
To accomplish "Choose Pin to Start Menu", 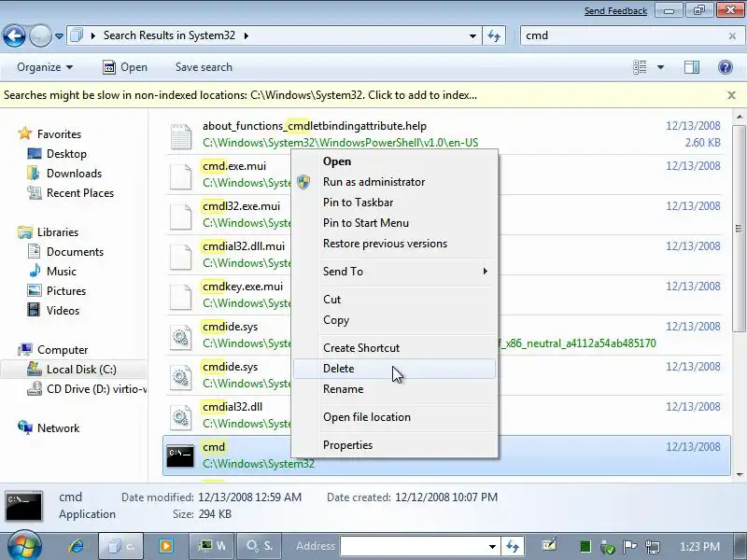I will tap(394, 223).
